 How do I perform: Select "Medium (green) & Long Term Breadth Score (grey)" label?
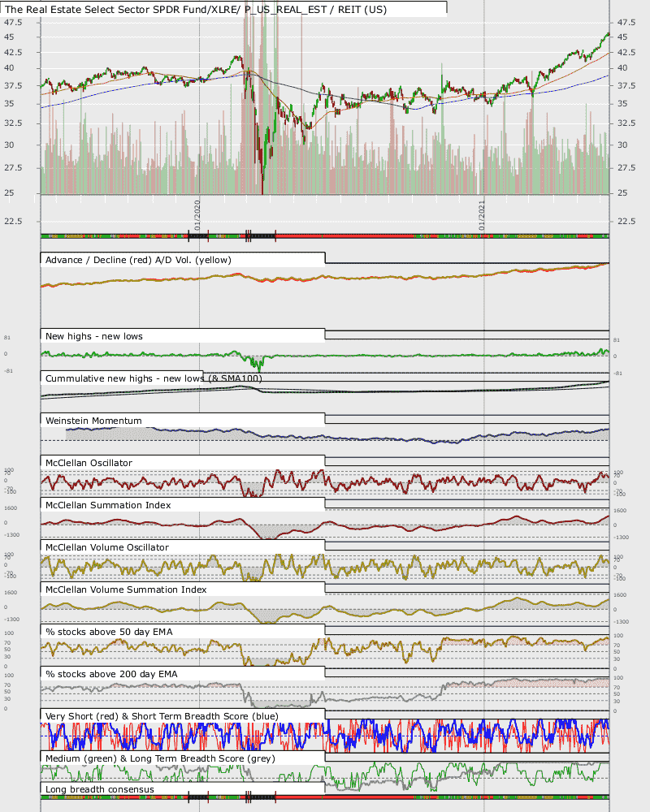pyautogui.click(x=160, y=758)
